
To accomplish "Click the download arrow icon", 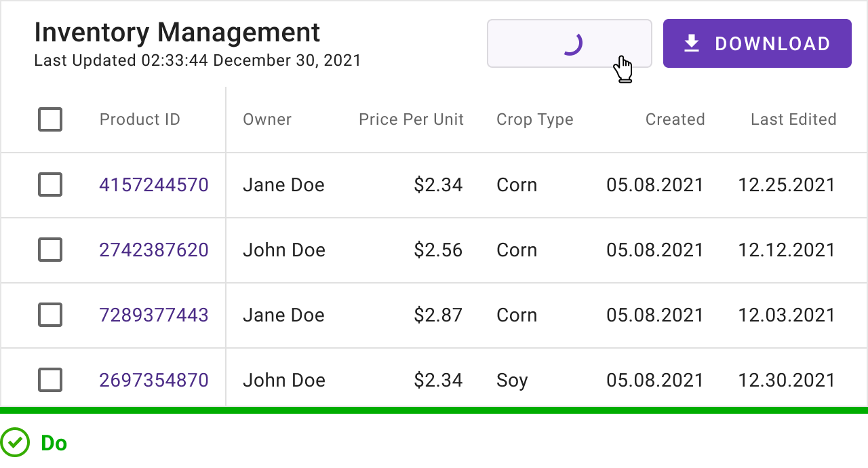I will tap(691, 43).
